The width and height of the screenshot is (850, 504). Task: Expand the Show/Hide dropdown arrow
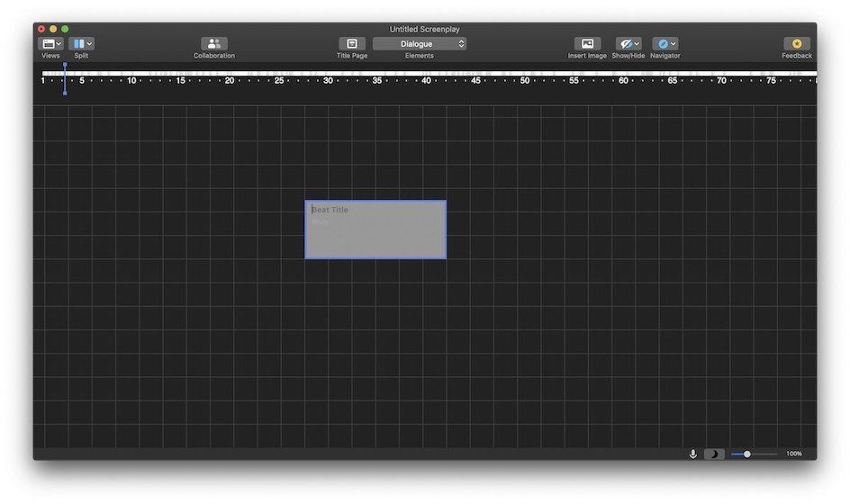[x=637, y=43]
